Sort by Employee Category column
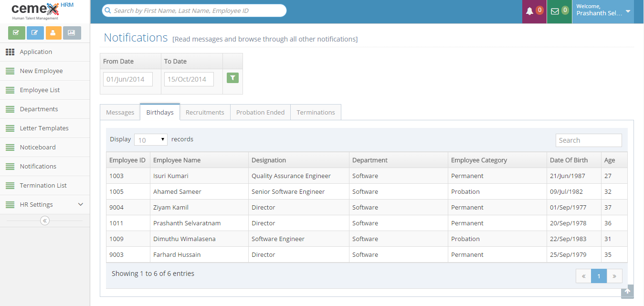Image resolution: width=644 pixels, height=306 pixels. click(497, 160)
